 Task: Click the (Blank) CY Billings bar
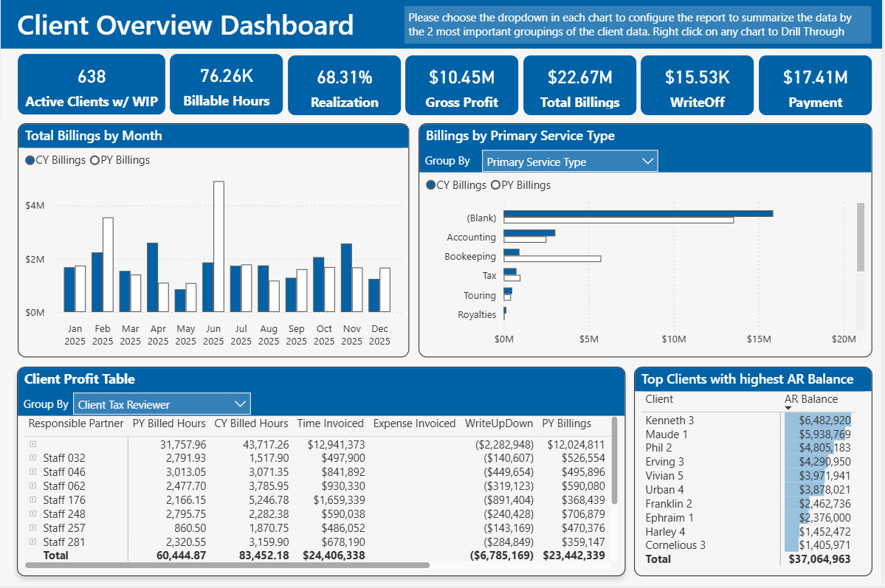[x=638, y=213]
